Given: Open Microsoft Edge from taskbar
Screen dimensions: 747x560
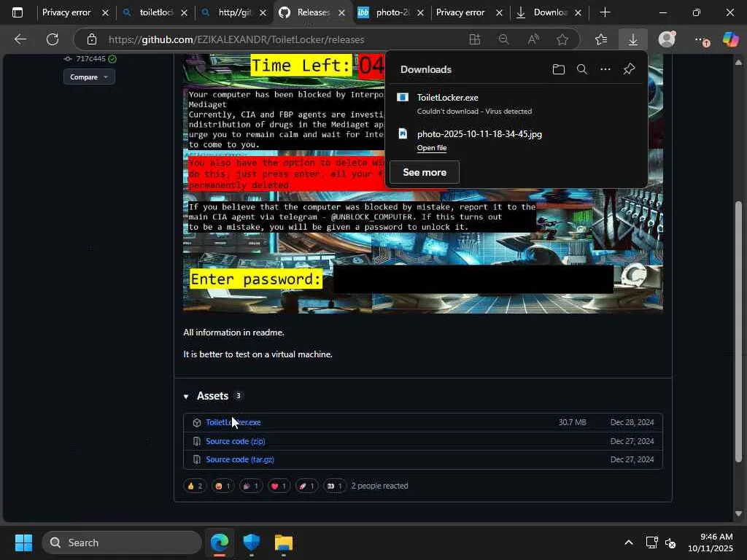Looking at the screenshot, I should [220, 542].
